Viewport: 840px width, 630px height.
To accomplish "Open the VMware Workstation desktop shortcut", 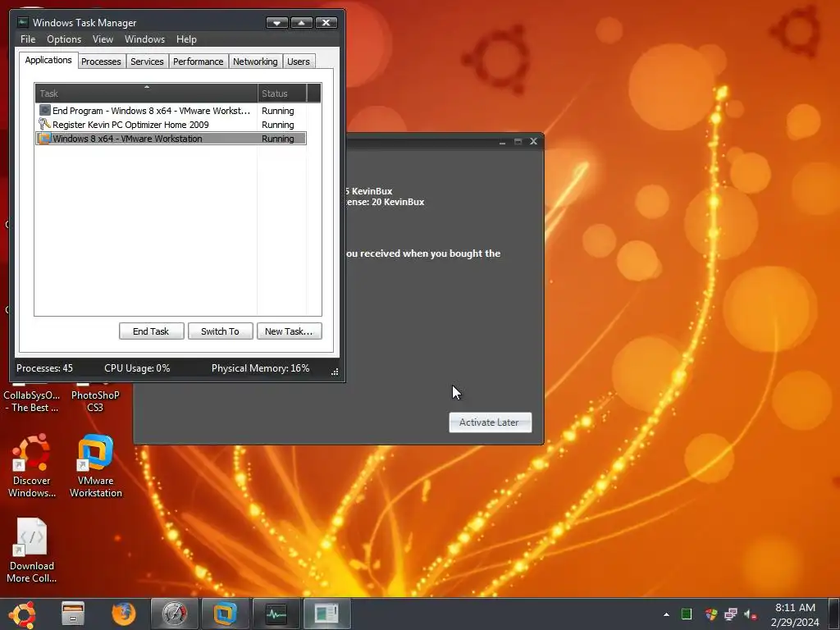I will (95, 466).
